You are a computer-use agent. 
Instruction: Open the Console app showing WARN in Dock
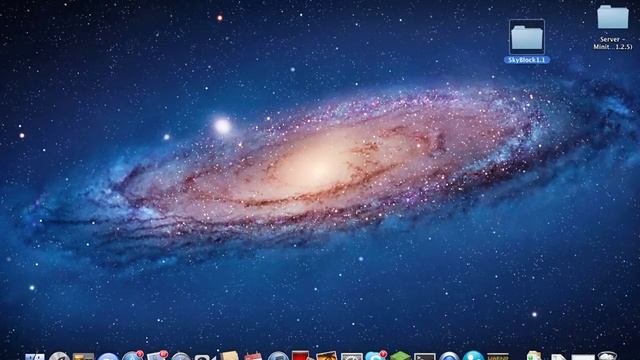click(498, 357)
